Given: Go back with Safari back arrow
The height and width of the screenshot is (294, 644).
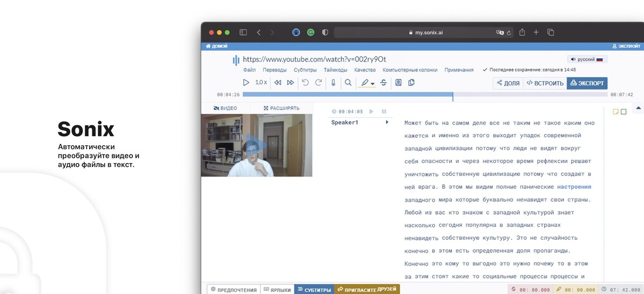Looking at the screenshot, I should 259,32.
